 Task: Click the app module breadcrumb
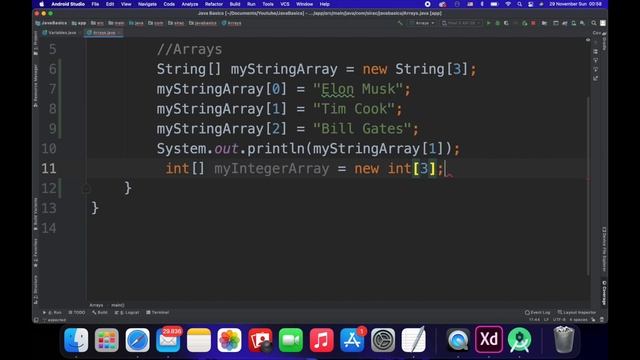tap(79, 23)
